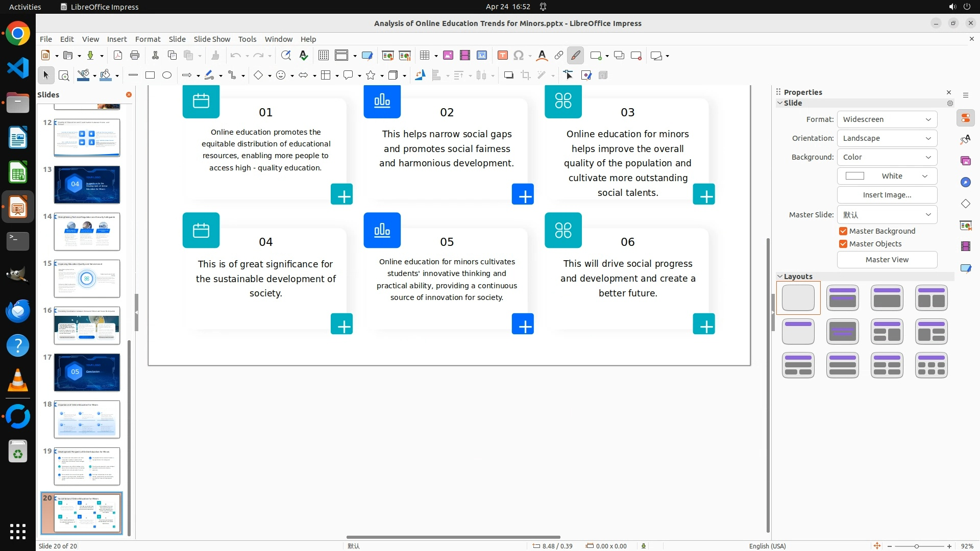Click the Insert Image... button
This screenshot has height=551, width=980.
(887, 195)
